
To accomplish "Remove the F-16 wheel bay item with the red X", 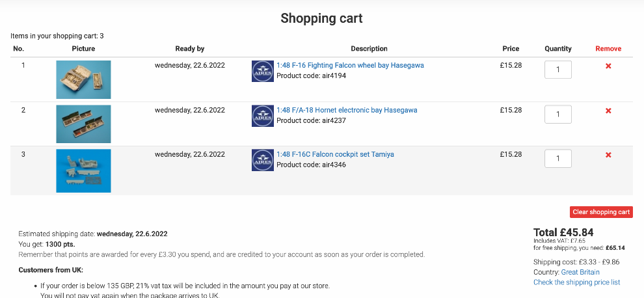I will pyautogui.click(x=608, y=66).
